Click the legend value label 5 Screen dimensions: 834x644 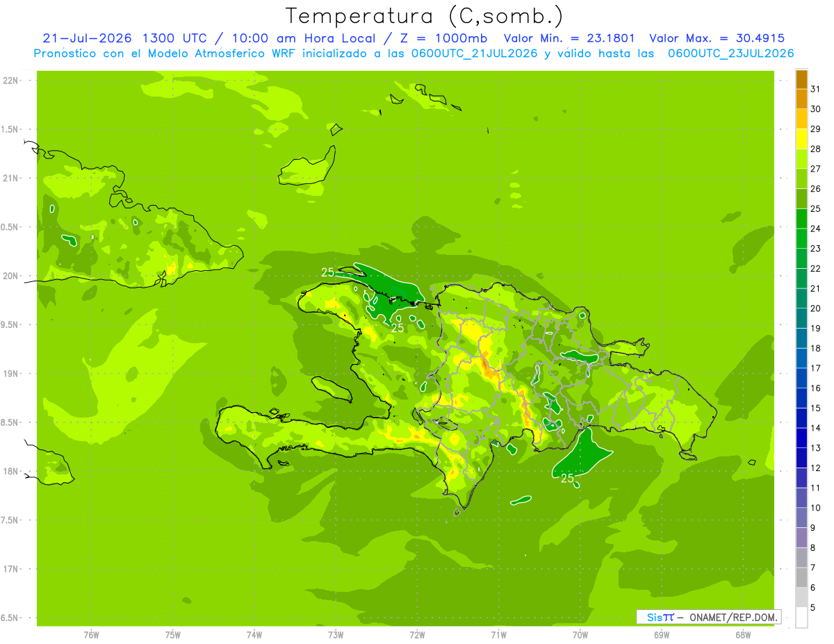pyautogui.click(x=813, y=607)
